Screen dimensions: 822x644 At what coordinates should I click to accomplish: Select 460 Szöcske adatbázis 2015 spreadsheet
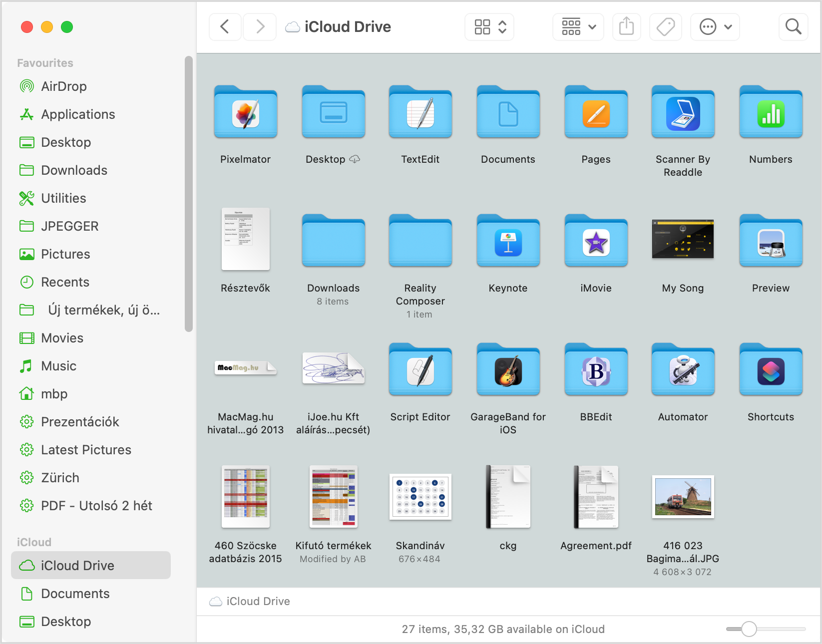[x=245, y=497]
